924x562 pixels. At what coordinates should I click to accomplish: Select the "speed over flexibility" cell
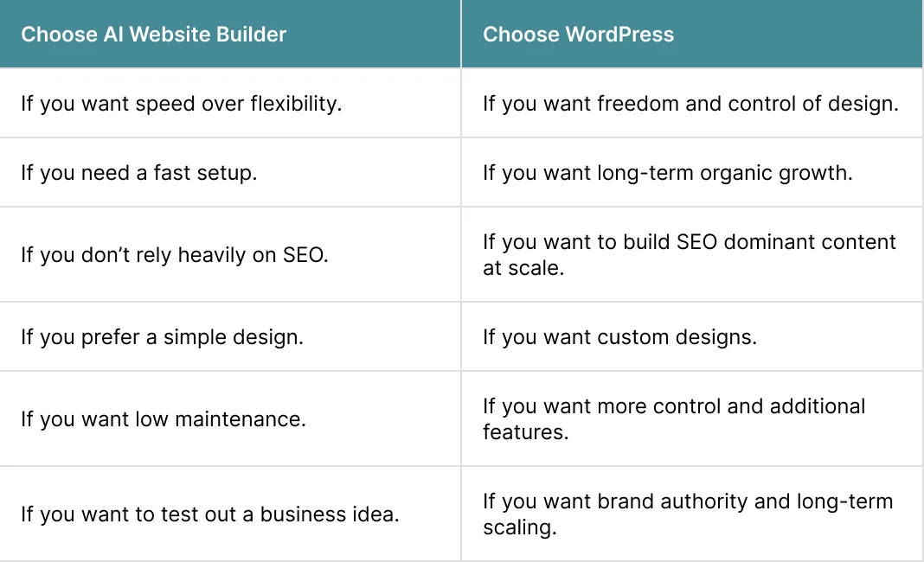pos(182,104)
